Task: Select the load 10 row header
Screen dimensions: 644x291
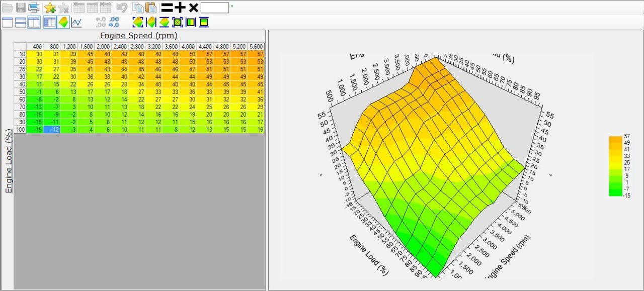Action: point(20,54)
